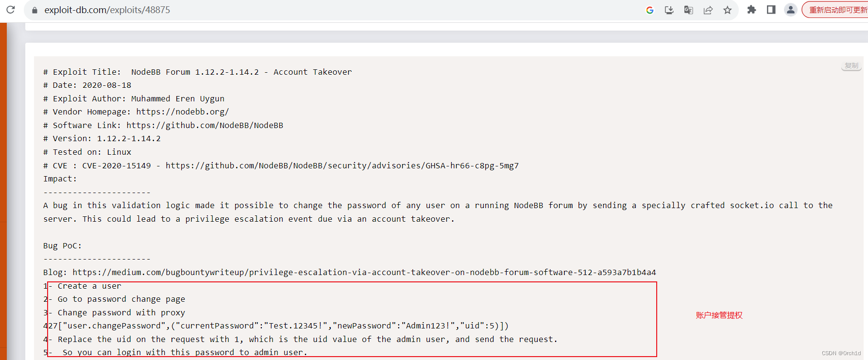
Task: Click the Bug PoC: heading text
Action: pyautogui.click(x=63, y=245)
